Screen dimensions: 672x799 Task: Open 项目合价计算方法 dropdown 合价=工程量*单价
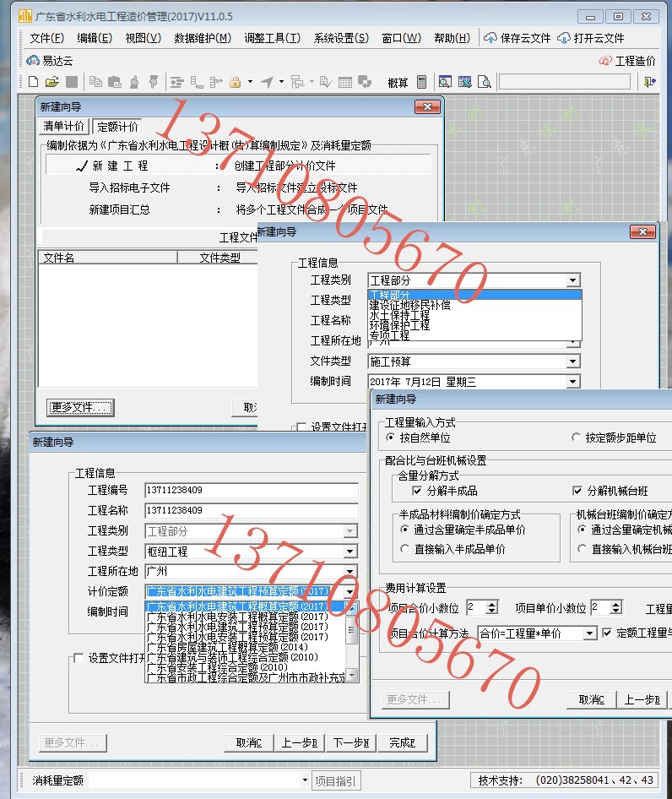pos(589,633)
